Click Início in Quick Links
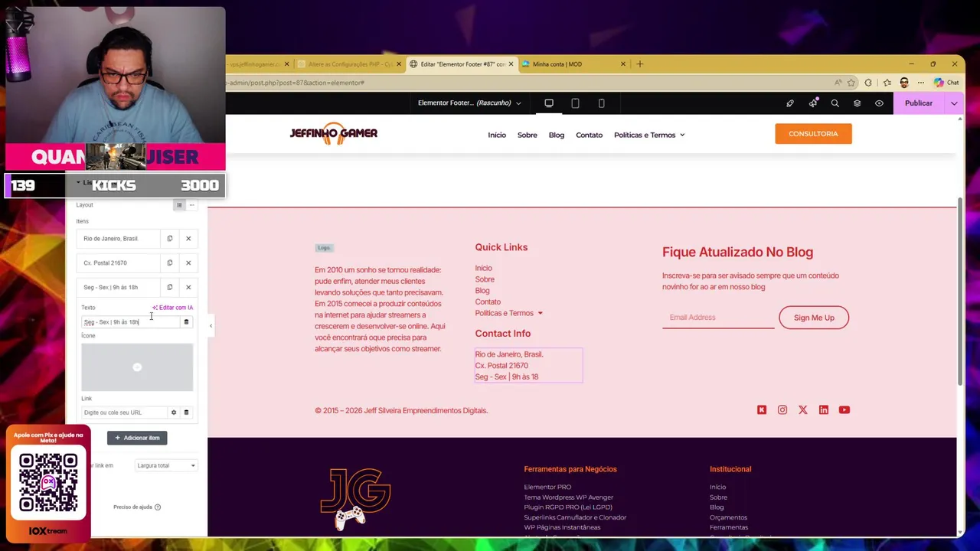The image size is (980, 551). click(483, 268)
